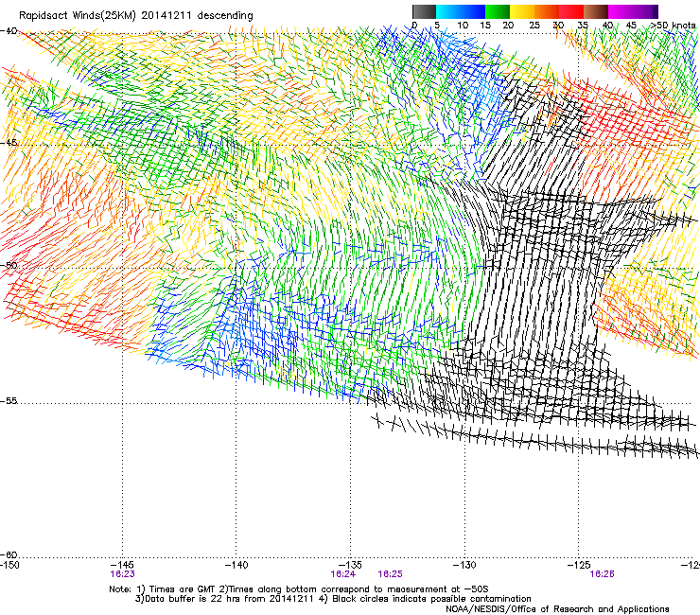Click the -135 longitude axis label
700x615 pixels.
click(x=350, y=565)
